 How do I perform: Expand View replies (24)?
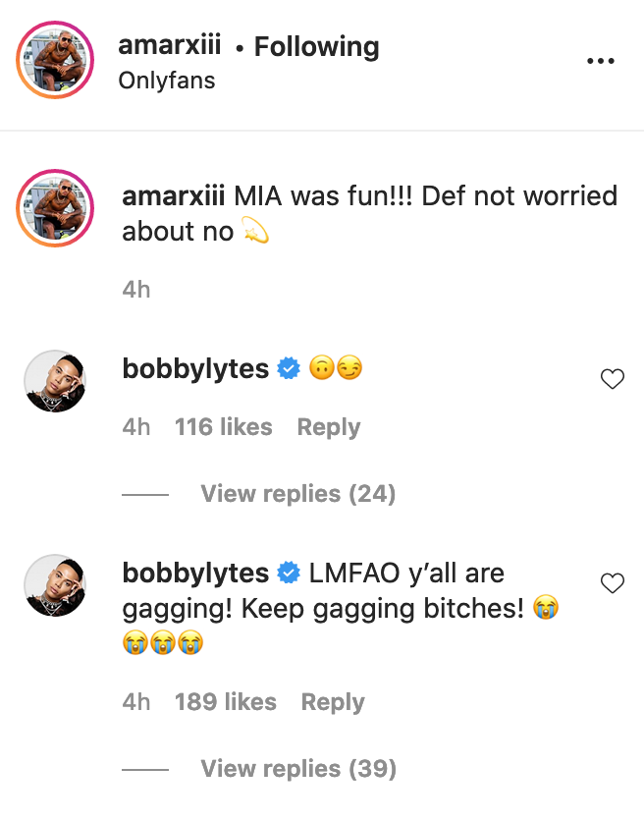(297, 493)
